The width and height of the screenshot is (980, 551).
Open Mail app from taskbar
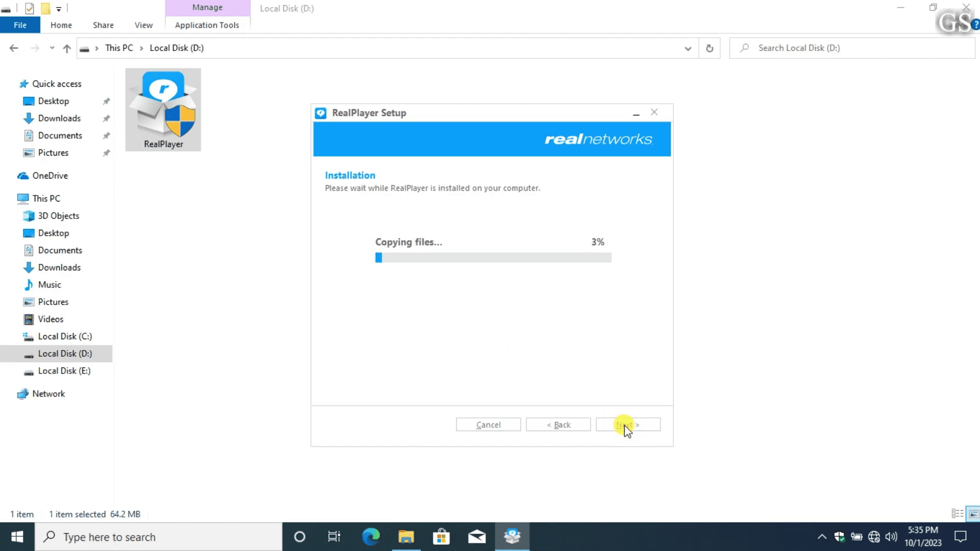tap(477, 537)
